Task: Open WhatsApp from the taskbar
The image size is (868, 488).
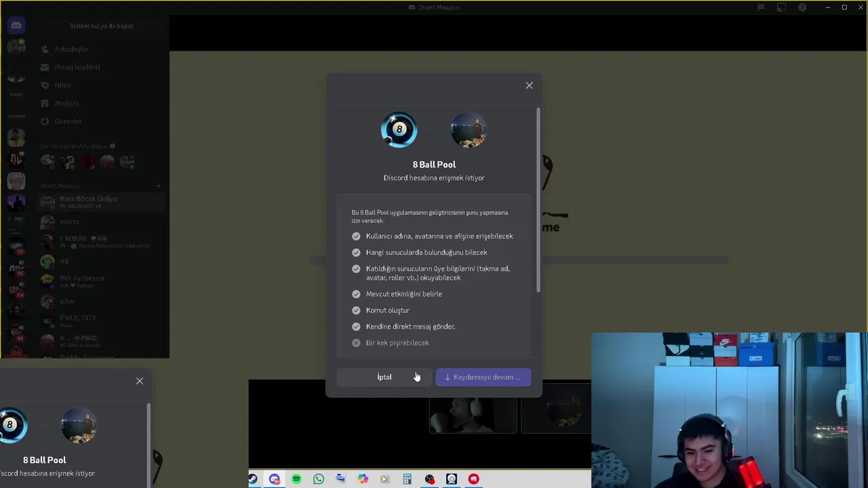Action: coord(319,479)
